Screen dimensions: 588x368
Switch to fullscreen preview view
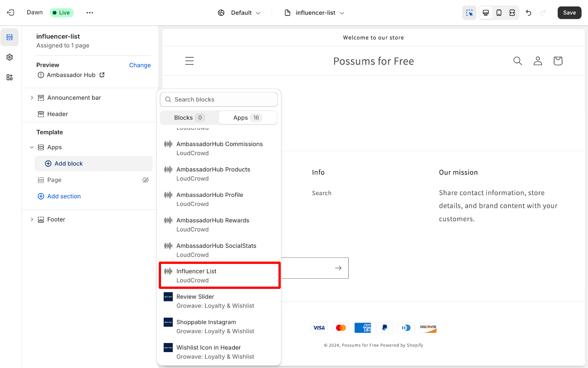tap(512, 13)
